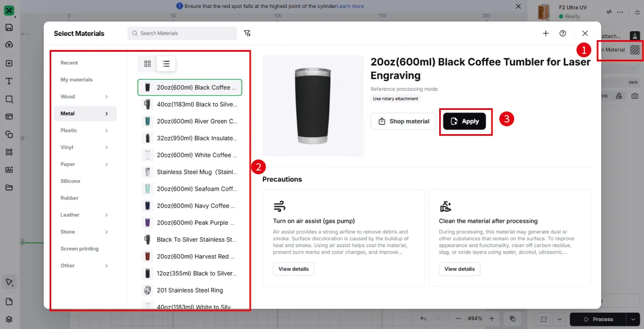The image size is (644, 329).
Task: Open the Process button dropdown arrow
Action: [x=633, y=319]
